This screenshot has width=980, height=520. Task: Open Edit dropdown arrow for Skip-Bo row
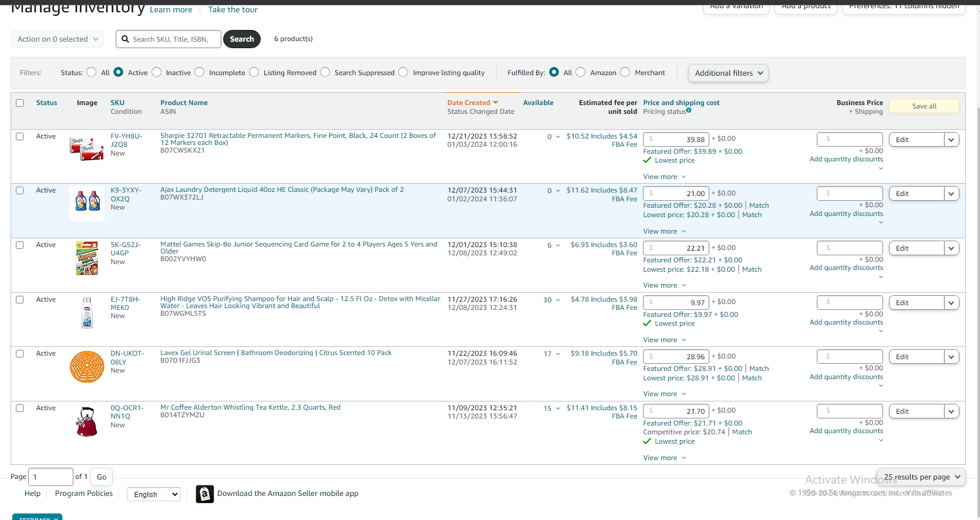tap(952, 248)
